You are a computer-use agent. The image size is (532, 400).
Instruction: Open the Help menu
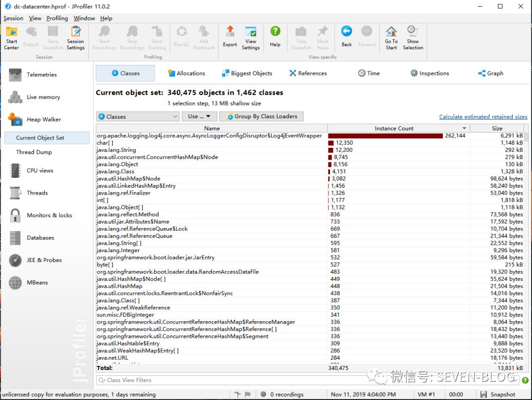click(106, 18)
